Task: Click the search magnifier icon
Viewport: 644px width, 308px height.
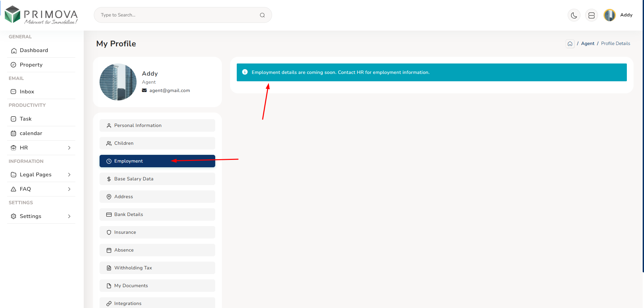Action: [x=262, y=15]
